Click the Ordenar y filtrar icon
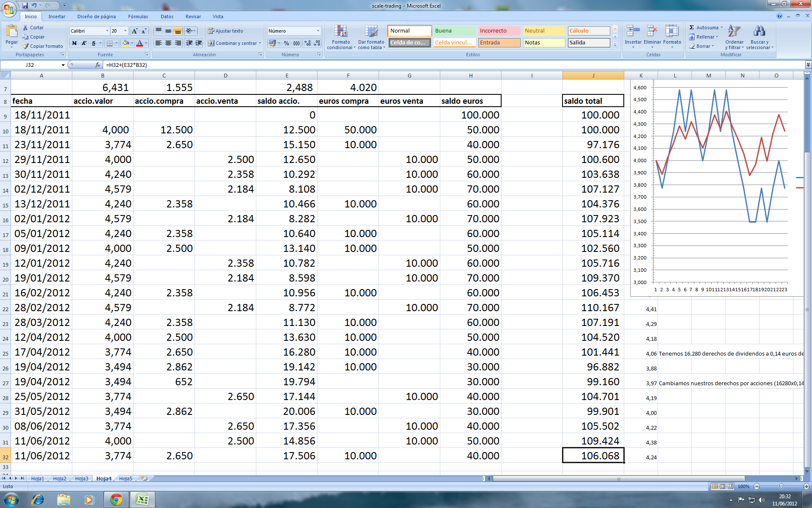Screen dimensions: 812x508 [734, 31]
